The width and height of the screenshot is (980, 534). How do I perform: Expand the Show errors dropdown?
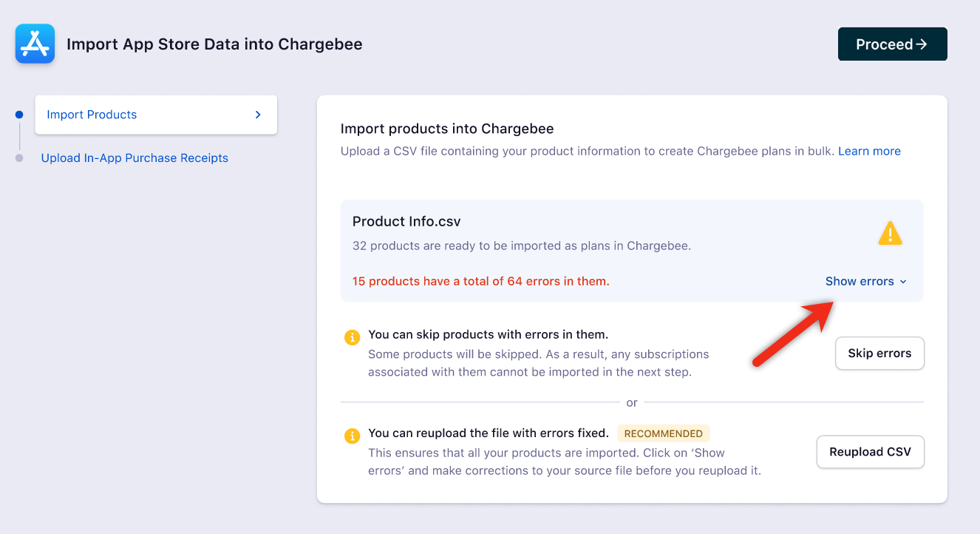pyautogui.click(x=865, y=281)
